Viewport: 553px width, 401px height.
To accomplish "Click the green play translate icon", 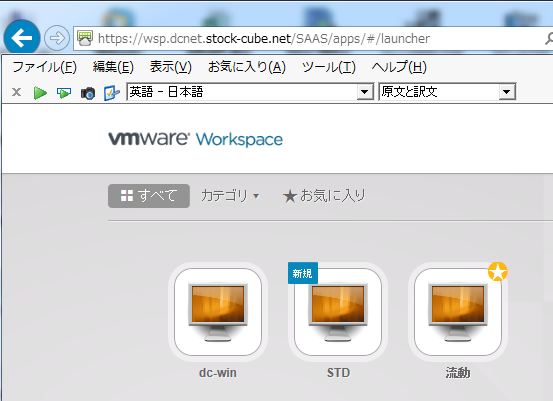I will (40, 93).
